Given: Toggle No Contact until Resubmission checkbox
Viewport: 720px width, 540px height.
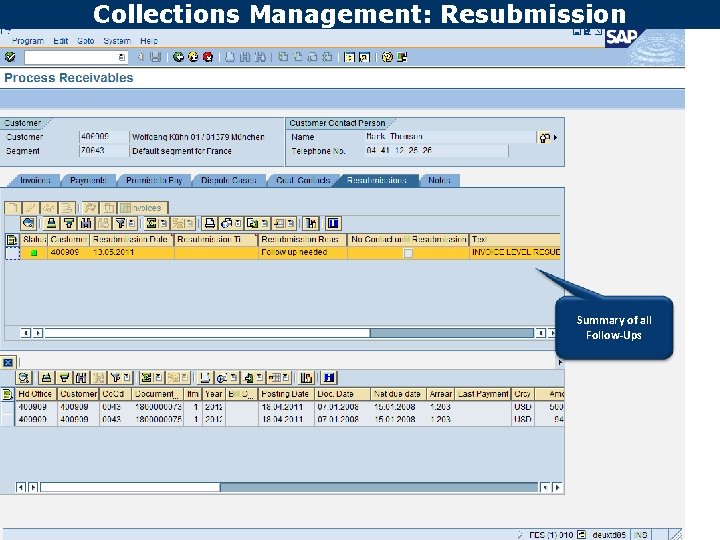Looking at the screenshot, I should point(408,253).
